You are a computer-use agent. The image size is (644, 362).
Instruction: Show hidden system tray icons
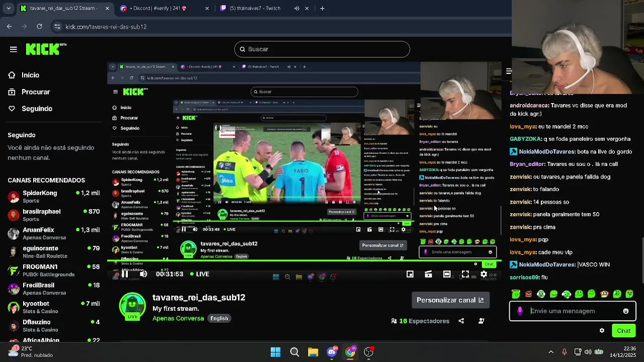click(551, 352)
